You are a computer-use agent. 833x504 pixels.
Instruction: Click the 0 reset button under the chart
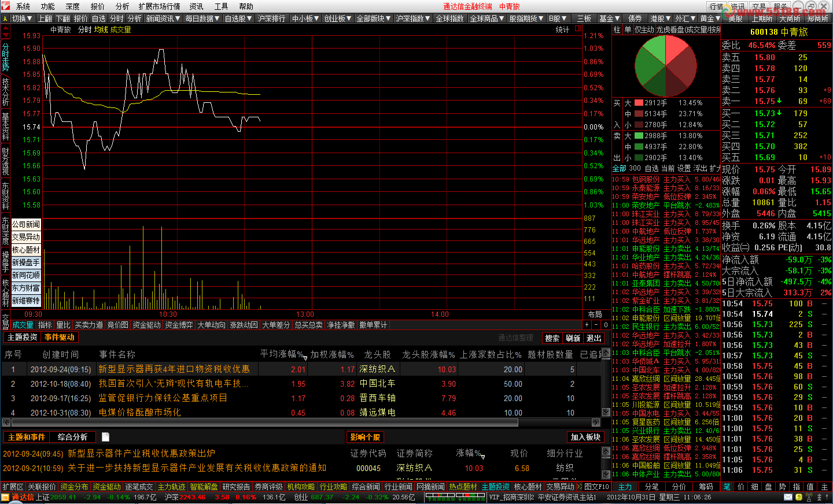(x=606, y=325)
